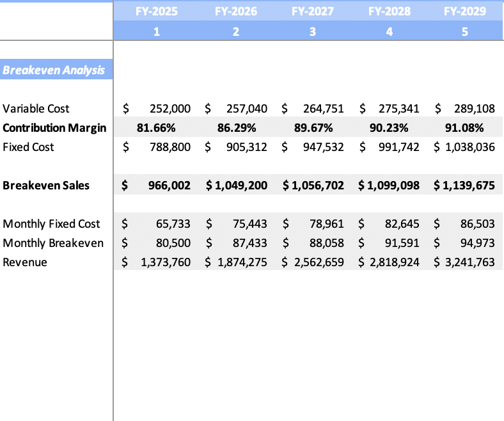Select breakeven sales value 1,099,098

point(393,186)
